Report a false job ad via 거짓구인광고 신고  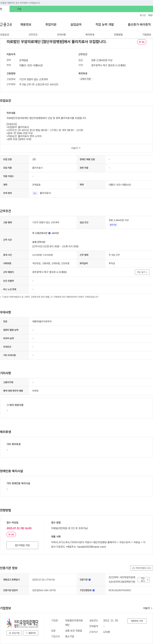pos(142,568)
